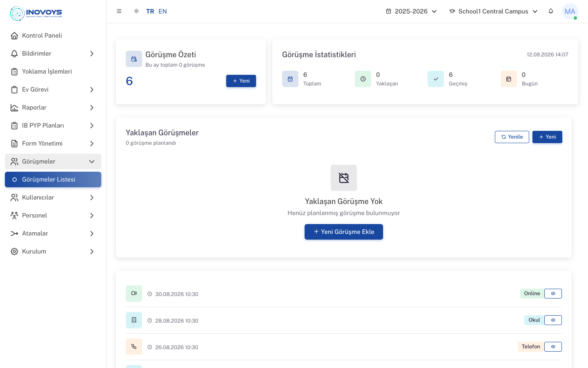Collapse the Görüşmeler section chevron

coord(92,162)
